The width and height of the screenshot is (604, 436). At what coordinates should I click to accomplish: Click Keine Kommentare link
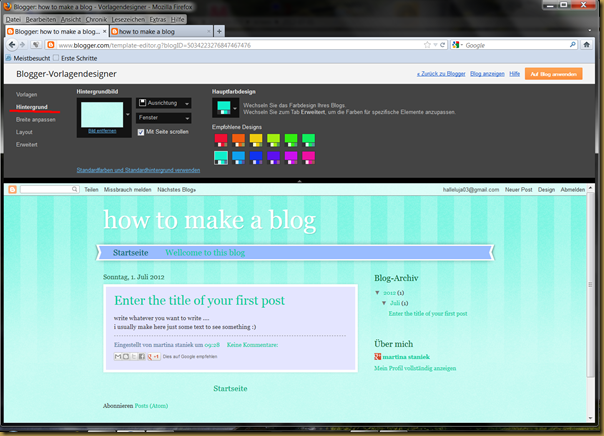coord(252,345)
